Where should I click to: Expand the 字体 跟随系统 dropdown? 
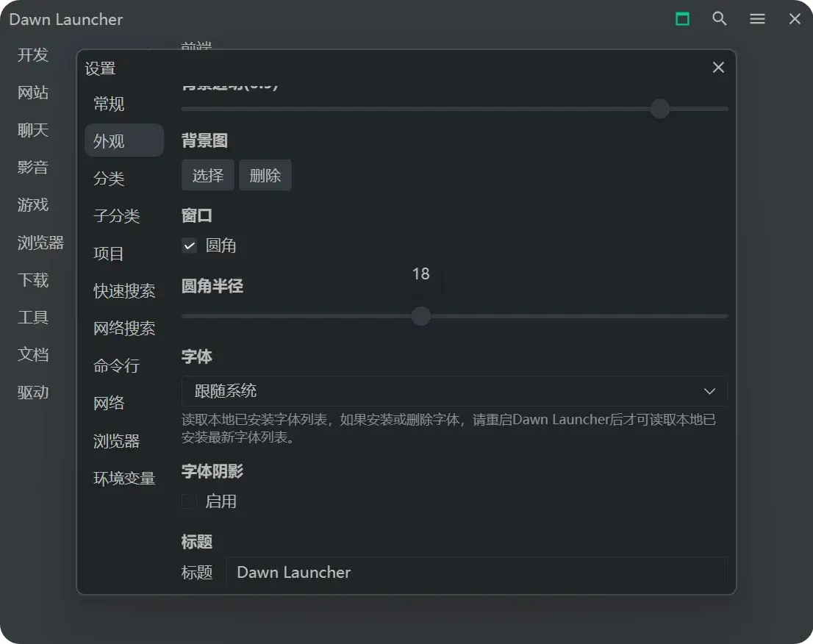(454, 391)
